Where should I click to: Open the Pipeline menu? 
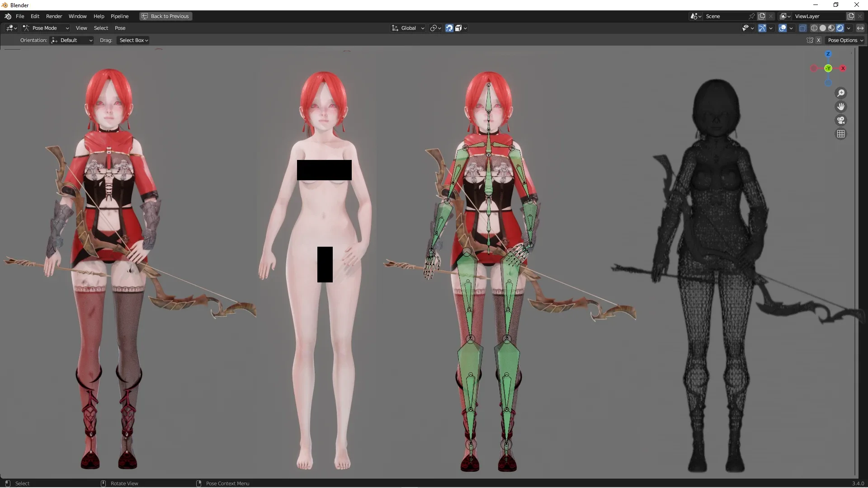[x=119, y=16]
